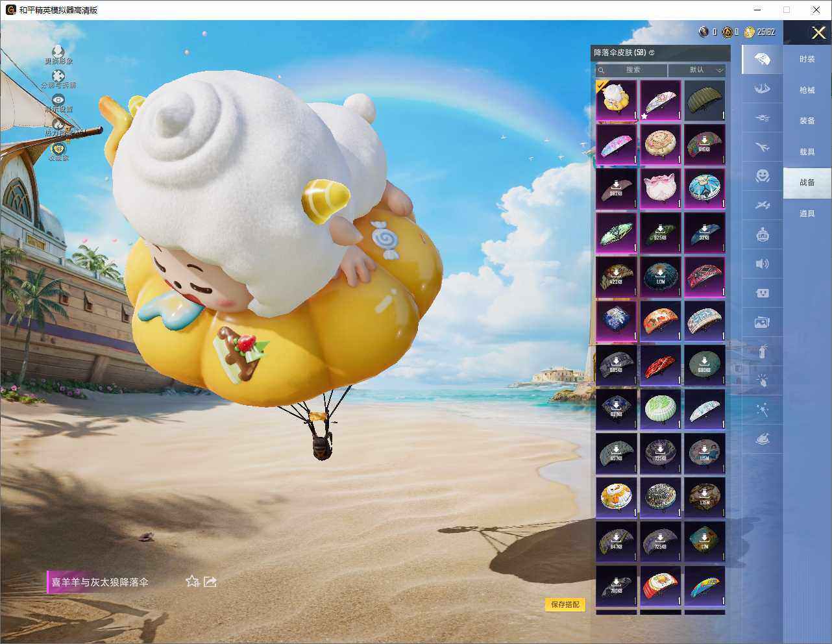
Task: Select the drone category icon
Action: coord(763,118)
